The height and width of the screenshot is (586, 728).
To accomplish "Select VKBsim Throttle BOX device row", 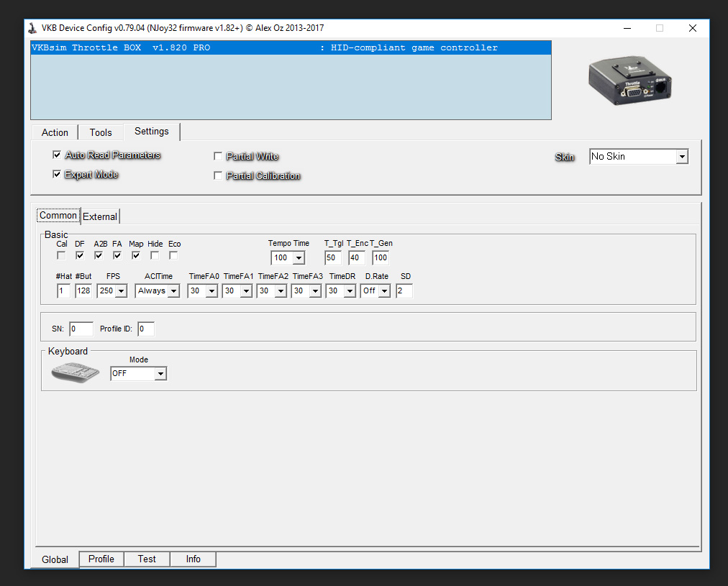I will click(x=291, y=47).
